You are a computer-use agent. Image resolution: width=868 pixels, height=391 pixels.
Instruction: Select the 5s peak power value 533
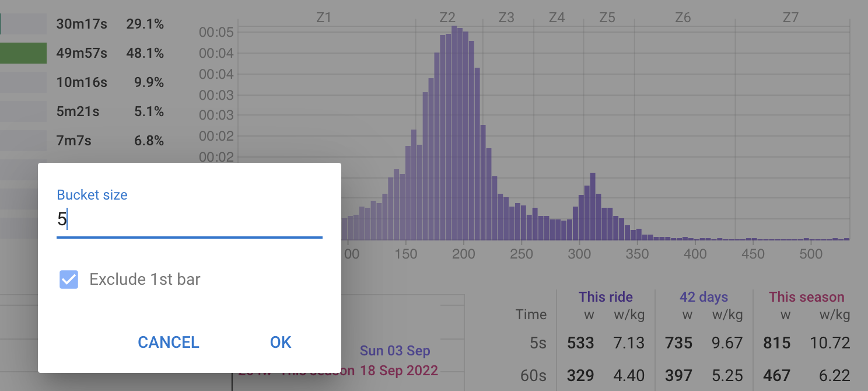(580, 343)
